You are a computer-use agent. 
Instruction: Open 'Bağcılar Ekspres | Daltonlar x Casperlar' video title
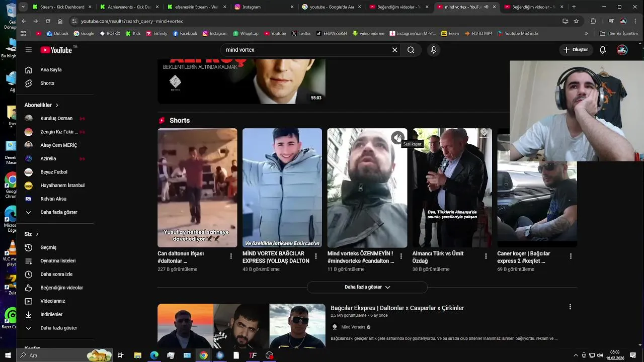coord(397,308)
